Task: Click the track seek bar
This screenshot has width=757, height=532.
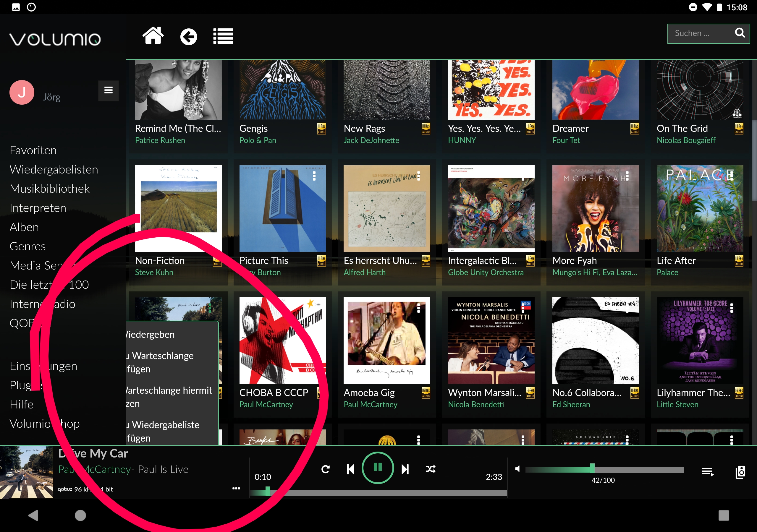Action: [378, 493]
